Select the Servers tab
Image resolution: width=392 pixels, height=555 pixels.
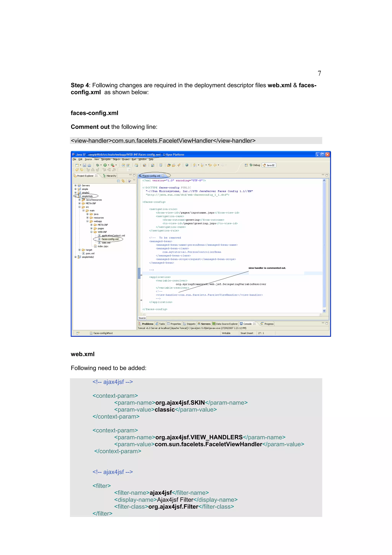tap(204, 324)
